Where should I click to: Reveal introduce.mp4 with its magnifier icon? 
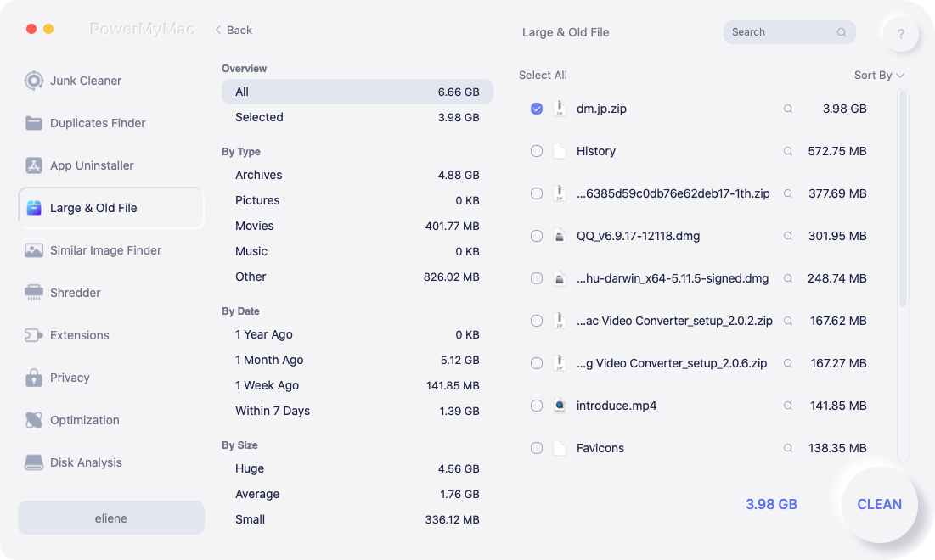tap(788, 406)
